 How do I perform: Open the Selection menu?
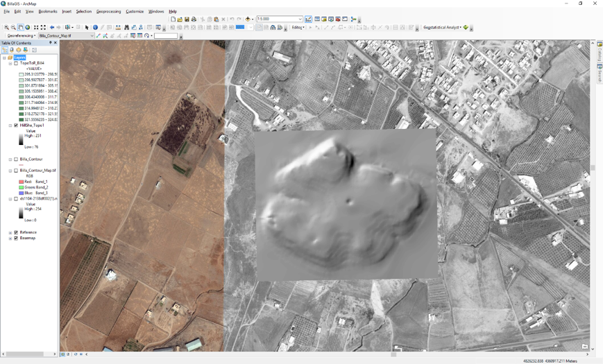[83, 12]
